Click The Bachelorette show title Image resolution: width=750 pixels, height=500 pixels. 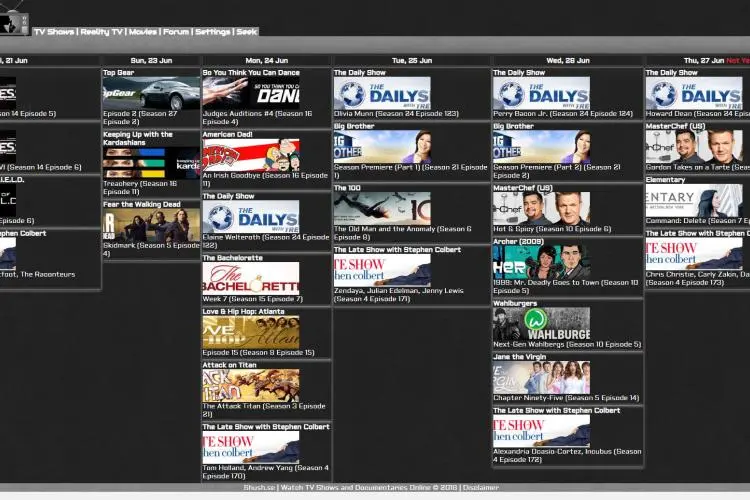(232, 258)
